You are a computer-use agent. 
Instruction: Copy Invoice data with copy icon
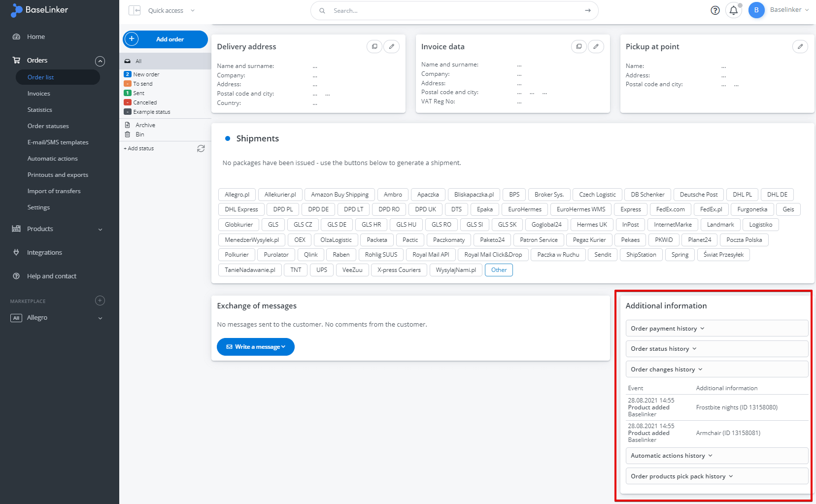(579, 46)
